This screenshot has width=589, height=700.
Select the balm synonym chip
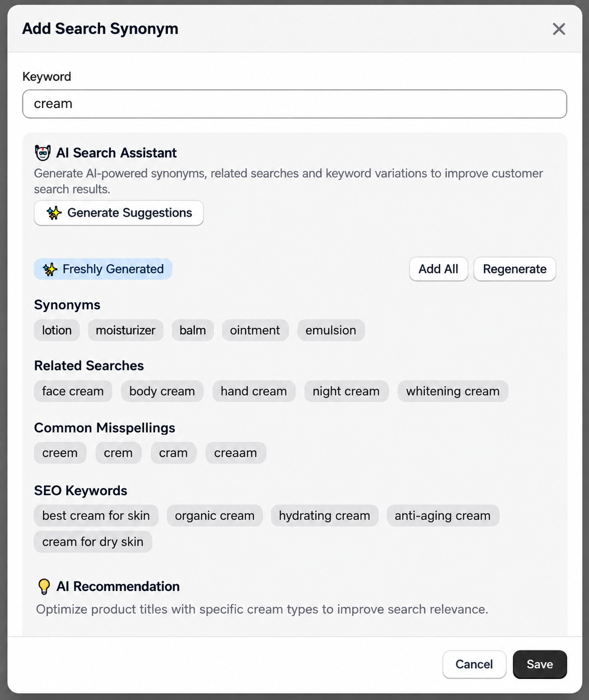click(192, 330)
